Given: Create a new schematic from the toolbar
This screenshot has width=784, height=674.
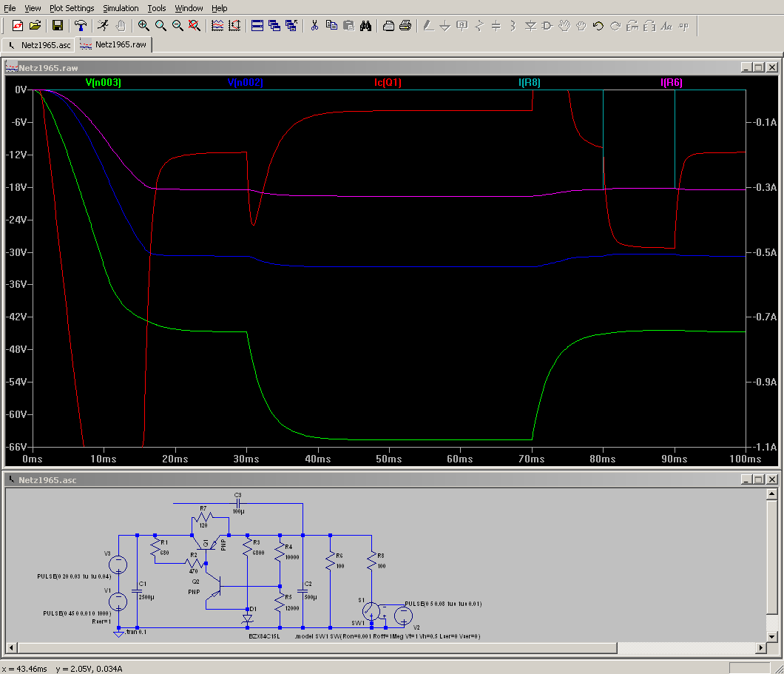Looking at the screenshot, I should coord(18,25).
